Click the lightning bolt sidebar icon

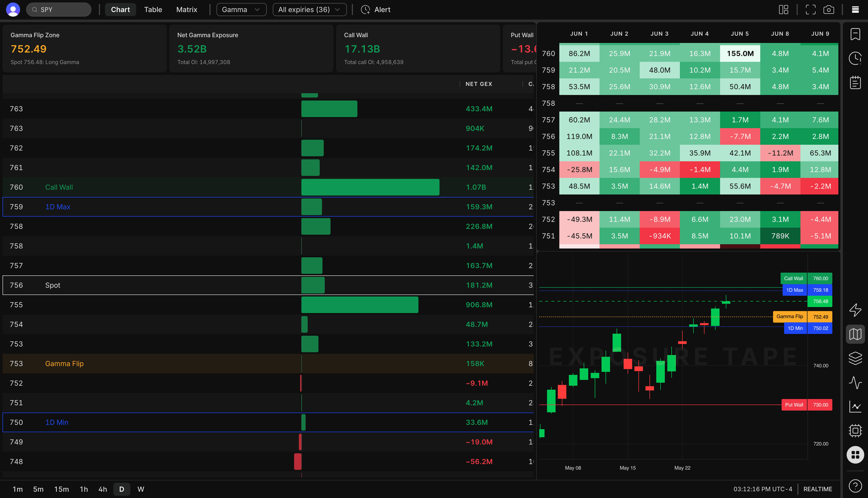click(855, 310)
